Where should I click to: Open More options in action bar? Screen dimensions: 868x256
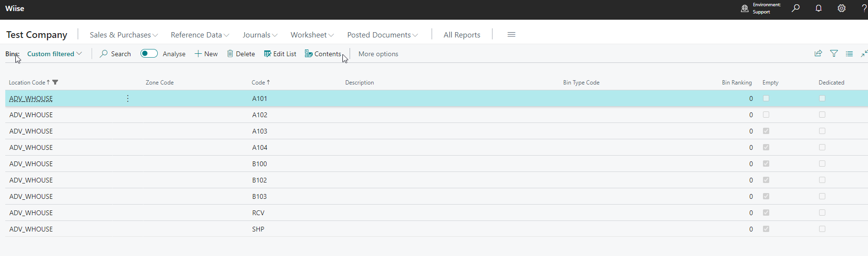[378, 54]
